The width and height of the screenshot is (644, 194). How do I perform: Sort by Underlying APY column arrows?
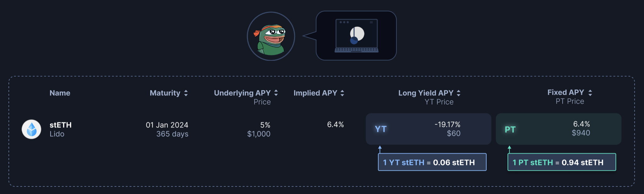pyautogui.click(x=276, y=93)
